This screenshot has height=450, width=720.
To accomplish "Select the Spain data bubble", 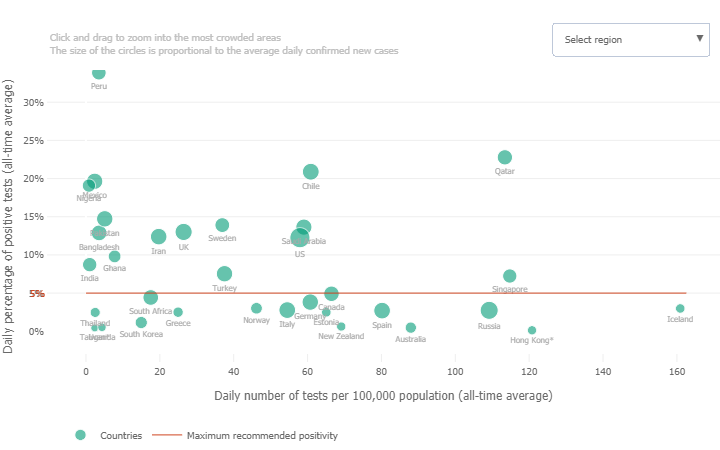I will pos(382,311).
